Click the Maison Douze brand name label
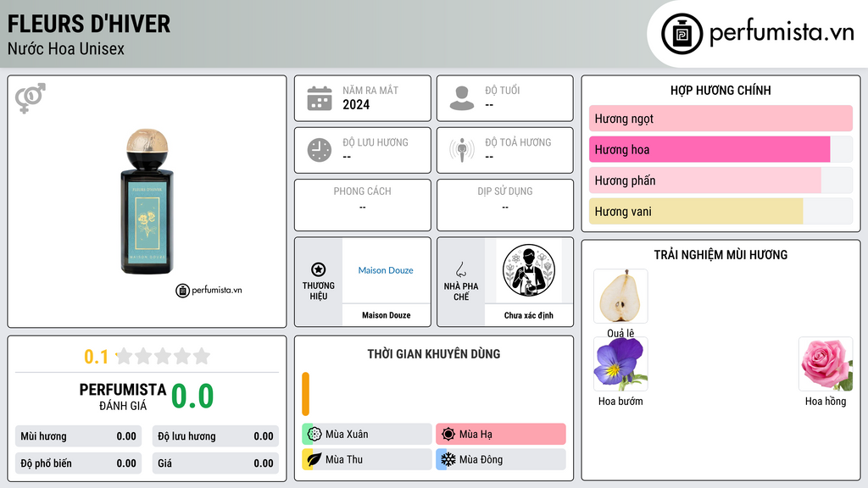 [387, 315]
